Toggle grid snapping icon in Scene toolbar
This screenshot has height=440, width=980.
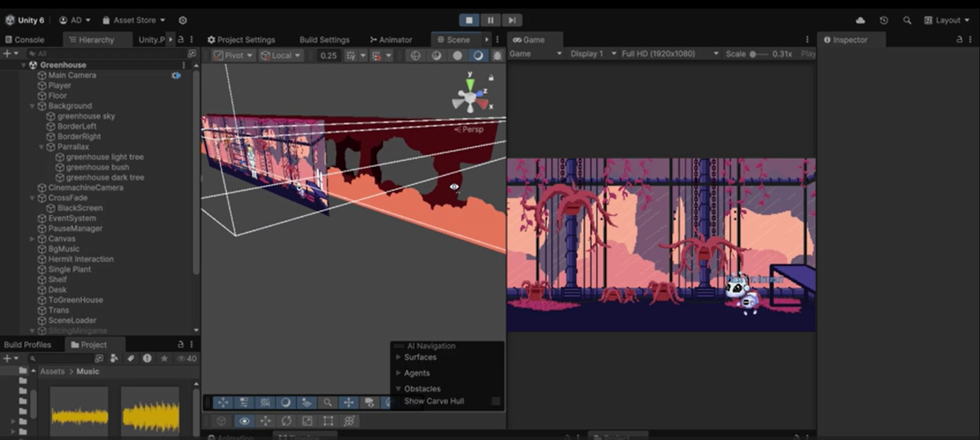pos(350,55)
